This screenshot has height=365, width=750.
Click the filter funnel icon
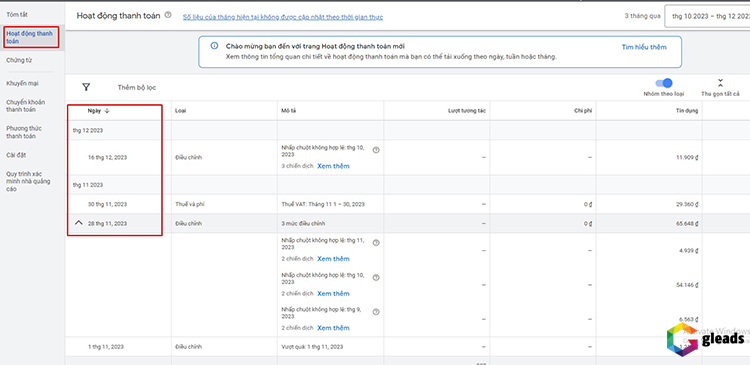pyautogui.click(x=86, y=87)
